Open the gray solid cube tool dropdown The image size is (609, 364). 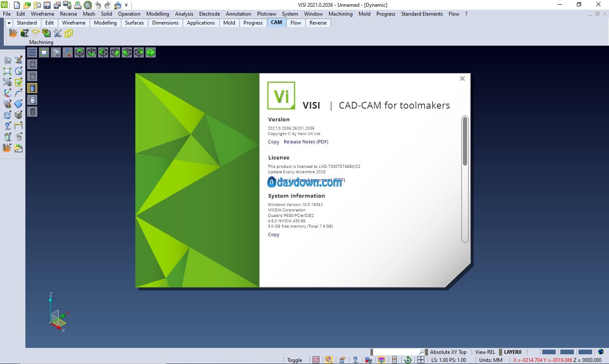[19, 115]
